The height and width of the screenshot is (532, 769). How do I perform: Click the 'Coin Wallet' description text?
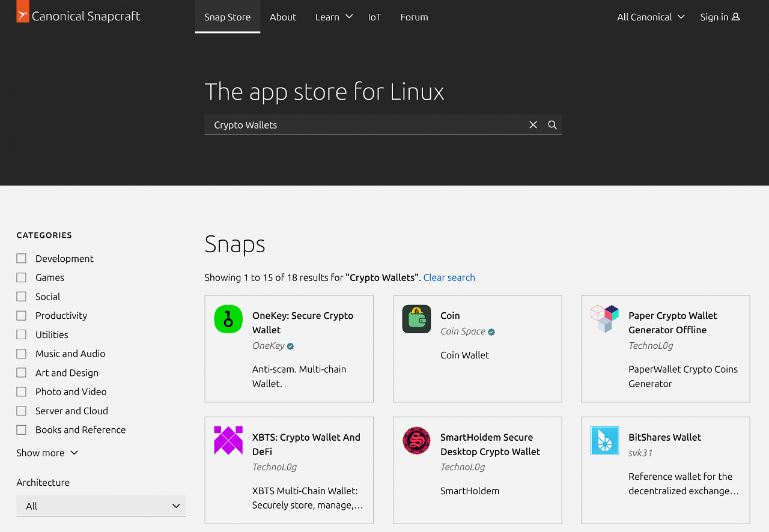click(464, 355)
